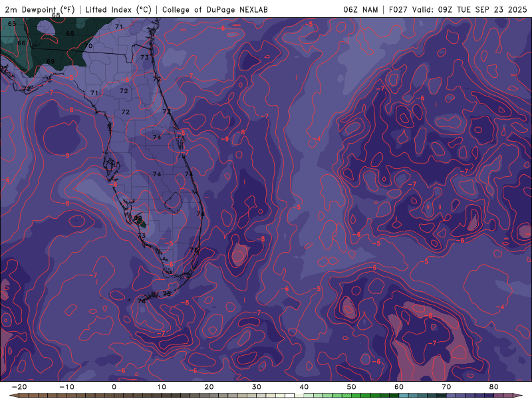Click the right arrow end of the colorbar
Image resolution: width=532 pixels, height=399 pixels.
coord(519,396)
